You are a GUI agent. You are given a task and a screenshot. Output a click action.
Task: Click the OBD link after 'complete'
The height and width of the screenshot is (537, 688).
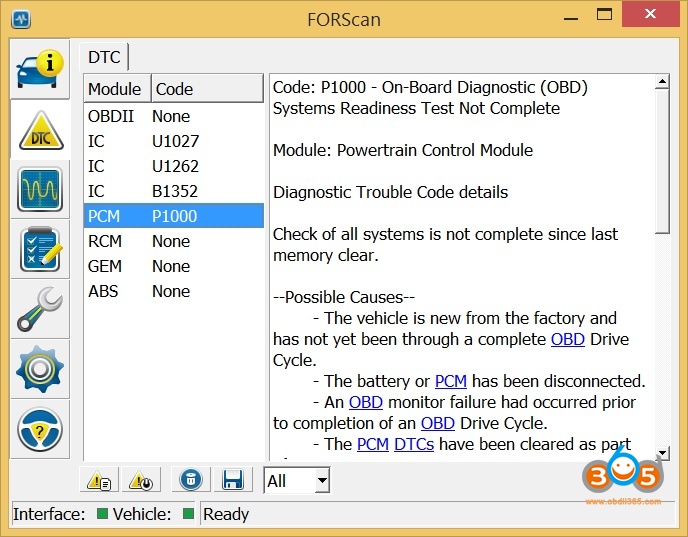[x=568, y=339]
